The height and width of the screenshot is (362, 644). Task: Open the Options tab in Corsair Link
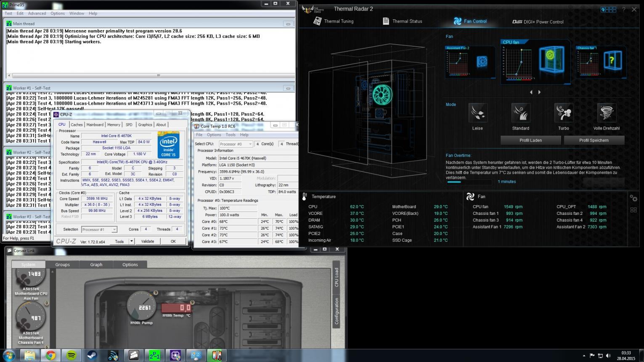(x=130, y=264)
